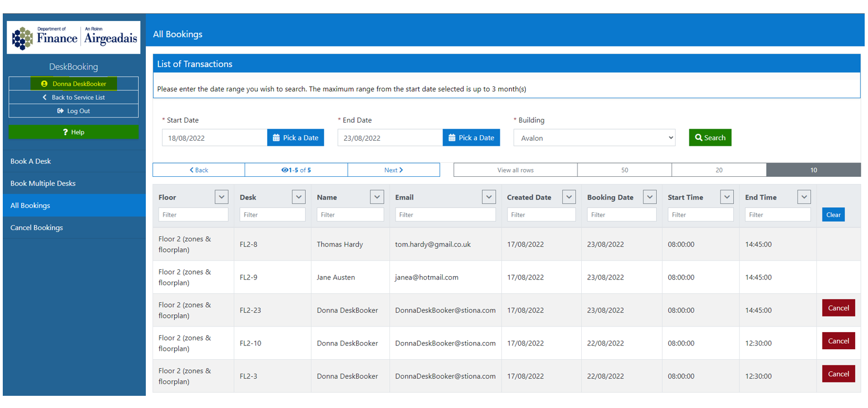The width and height of the screenshot is (868, 408).
Task: Click the Floor filter field
Action: point(194,215)
